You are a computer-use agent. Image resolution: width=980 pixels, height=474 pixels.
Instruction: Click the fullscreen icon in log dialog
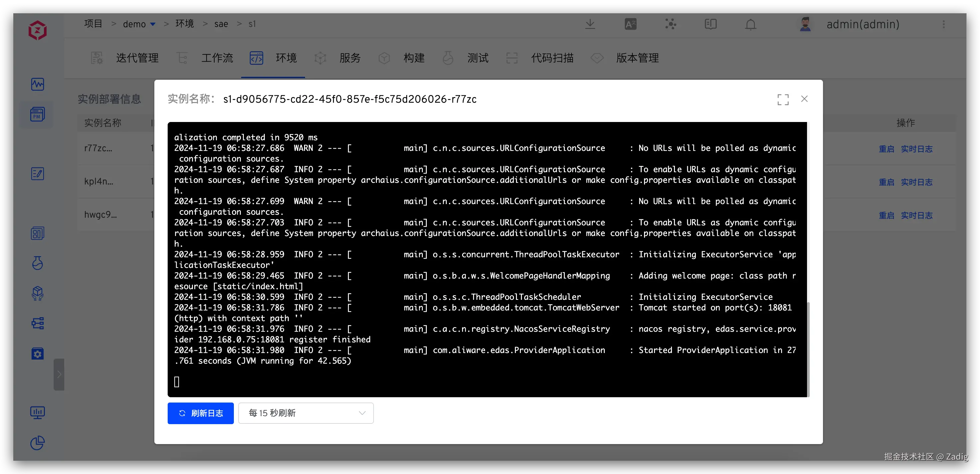pyautogui.click(x=782, y=99)
